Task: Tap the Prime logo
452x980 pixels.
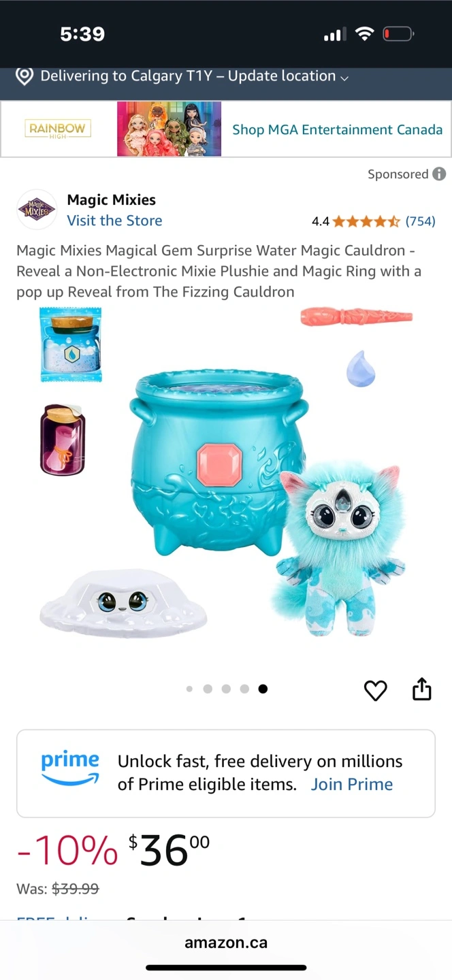Action: [70, 769]
